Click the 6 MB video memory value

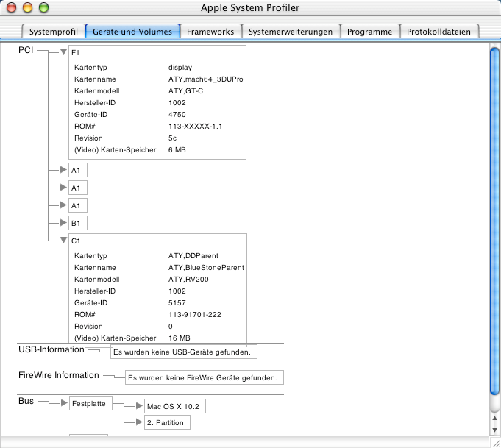pyautogui.click(x=177, y=150)
